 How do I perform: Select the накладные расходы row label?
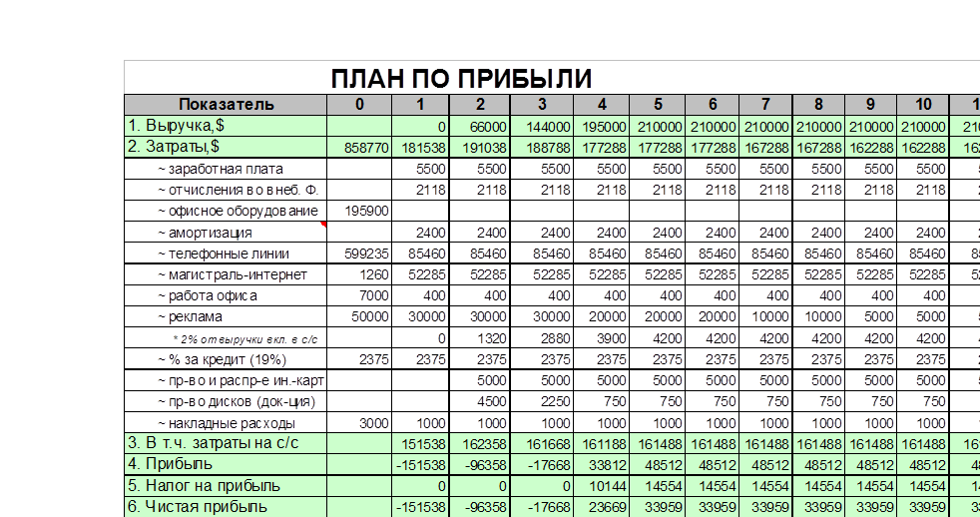(x=226, y=423)
